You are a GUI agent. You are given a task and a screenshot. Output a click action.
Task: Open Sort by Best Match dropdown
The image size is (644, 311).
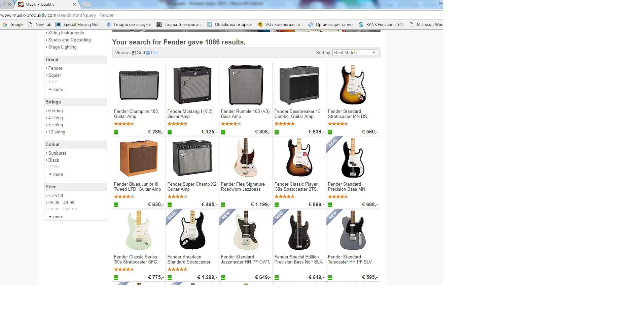pos(355,53)
